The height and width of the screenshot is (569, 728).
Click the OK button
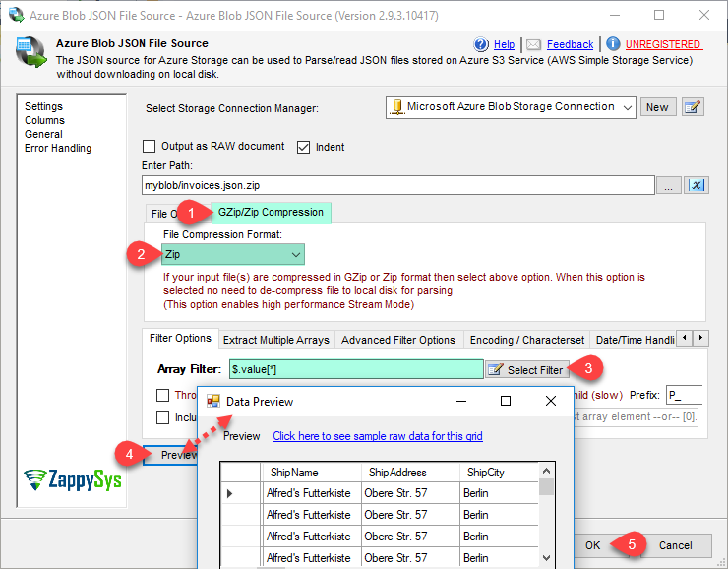pyautogui.click(x=592, y=545)
